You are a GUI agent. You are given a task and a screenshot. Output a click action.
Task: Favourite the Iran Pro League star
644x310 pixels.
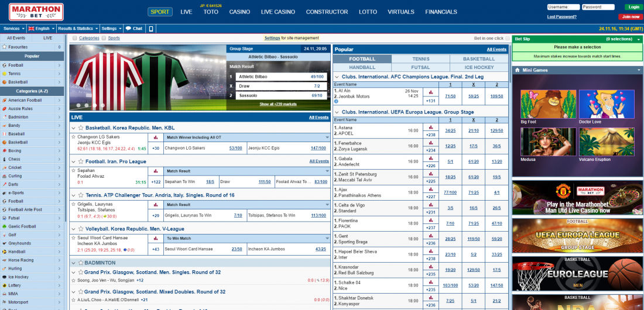click(x=81, y=161)
